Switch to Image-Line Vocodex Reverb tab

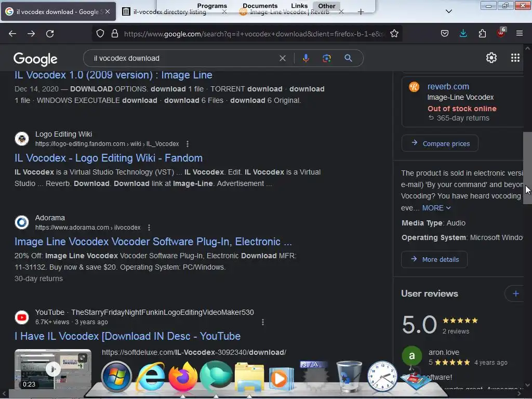pos(289,12)
